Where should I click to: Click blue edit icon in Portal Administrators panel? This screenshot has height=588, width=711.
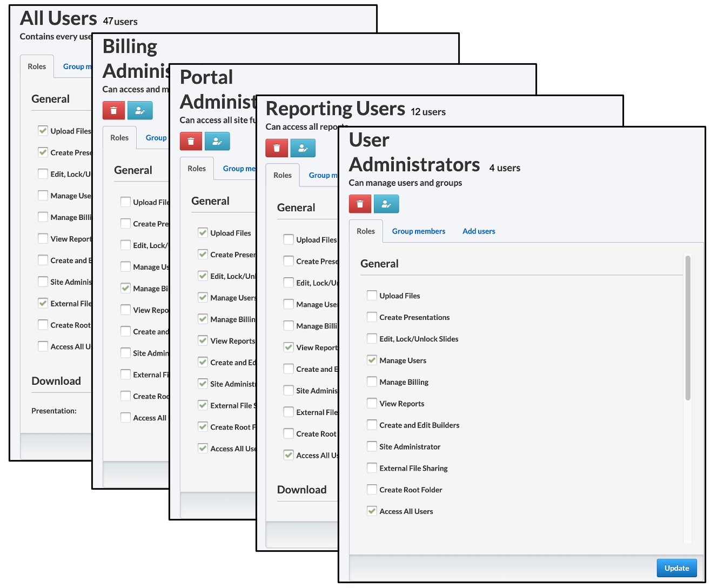[217, 141]
